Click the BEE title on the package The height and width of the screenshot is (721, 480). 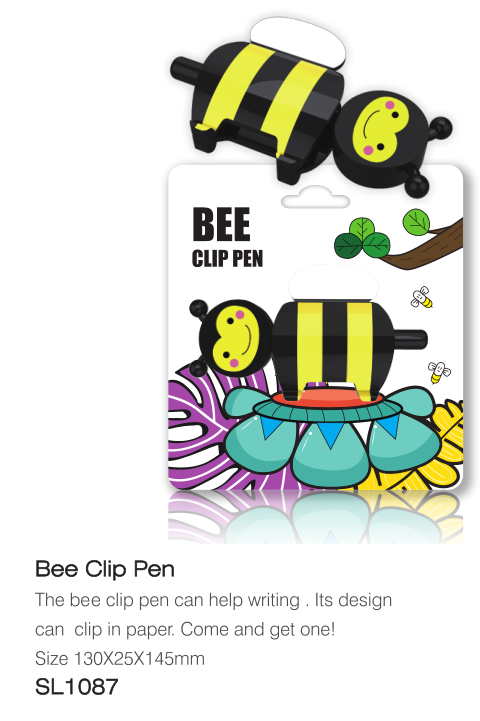click(x=221, y=224)
